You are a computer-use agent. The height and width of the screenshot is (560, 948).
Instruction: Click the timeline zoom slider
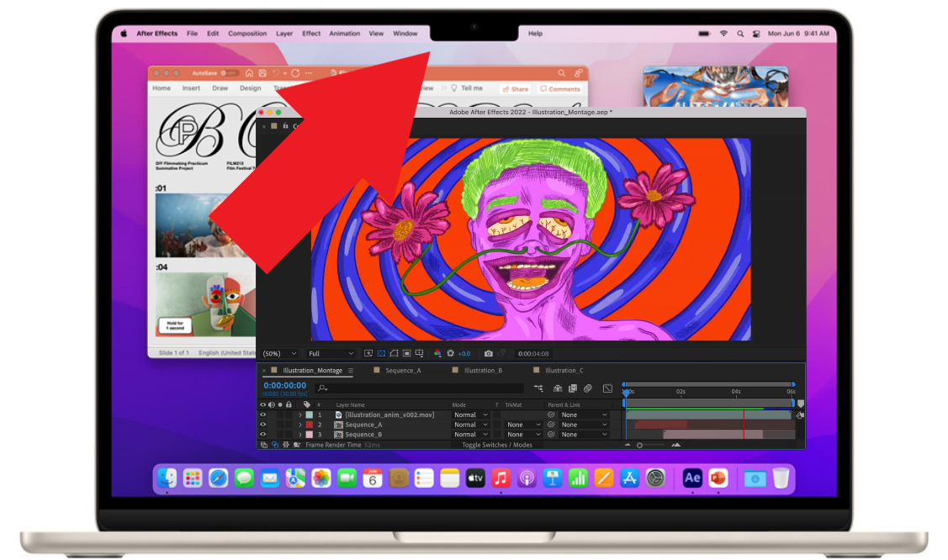click(x=652, y=445)
